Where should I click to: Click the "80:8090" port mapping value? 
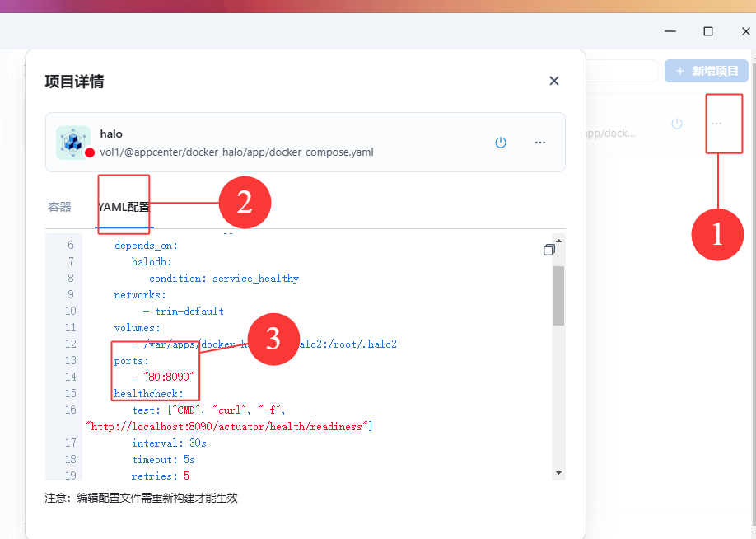click(169, 377)
